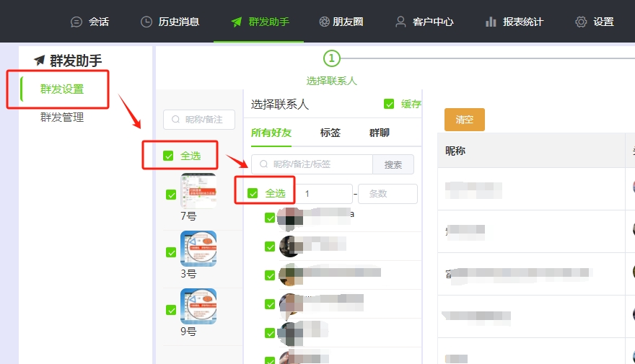The height and width of the screenshot is (364, 635).
Task: Click the 3号 account avatar
Action: [x=198, y=249]
